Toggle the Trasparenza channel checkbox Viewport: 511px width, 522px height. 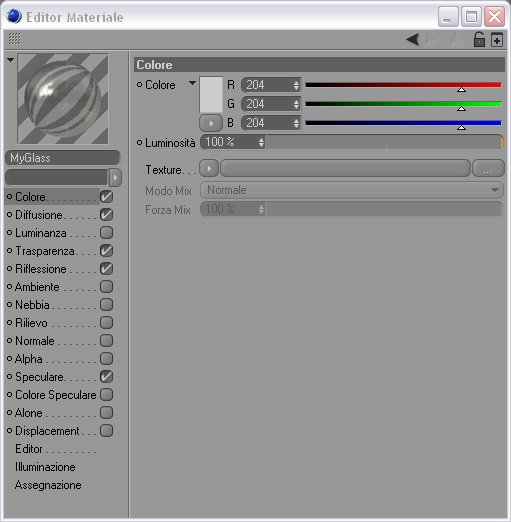[x=106, y=251]
